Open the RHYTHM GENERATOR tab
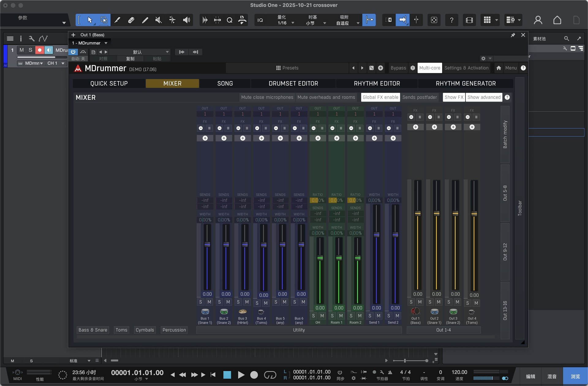Screen dimensions: 588x386 pyautogui.click(x=466, y=84)
